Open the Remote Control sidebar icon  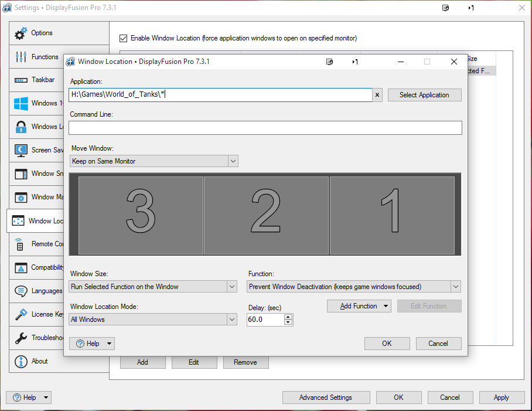point(21,244)
